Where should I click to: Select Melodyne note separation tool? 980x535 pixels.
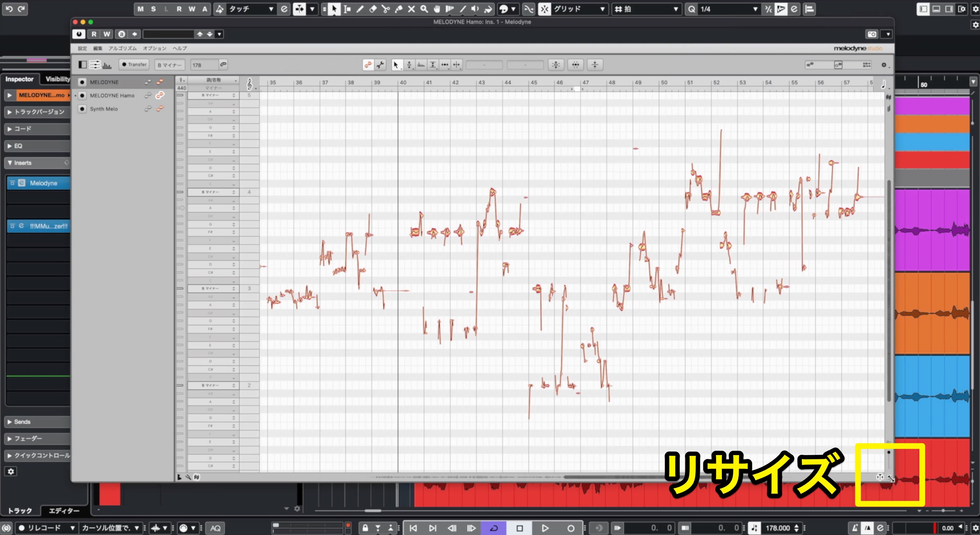[456, 65]
